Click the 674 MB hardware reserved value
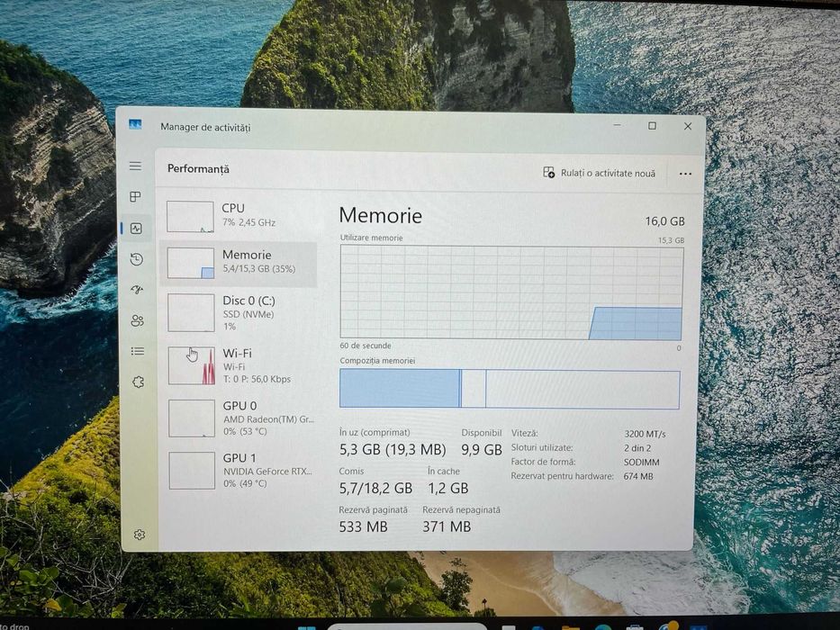Image resolution: width=840 pixels, height=630 pixels. [x=638, y=476]
